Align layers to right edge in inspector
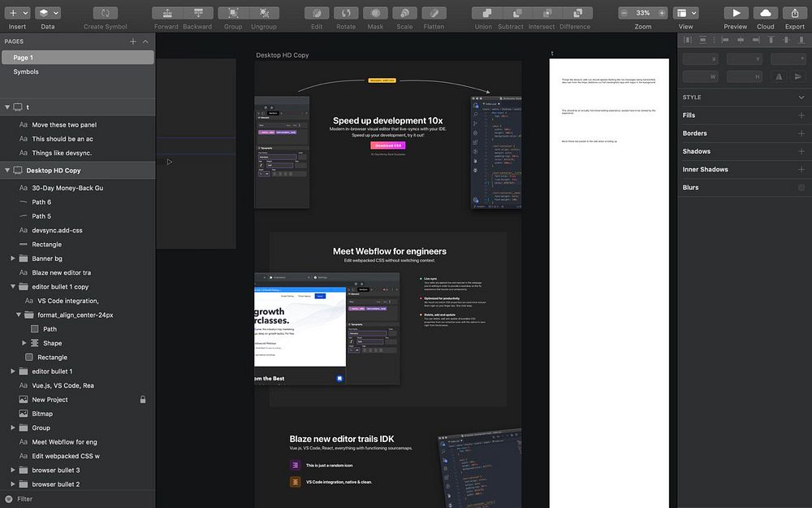This screenshot has height=508, width=812. (756, 40)
